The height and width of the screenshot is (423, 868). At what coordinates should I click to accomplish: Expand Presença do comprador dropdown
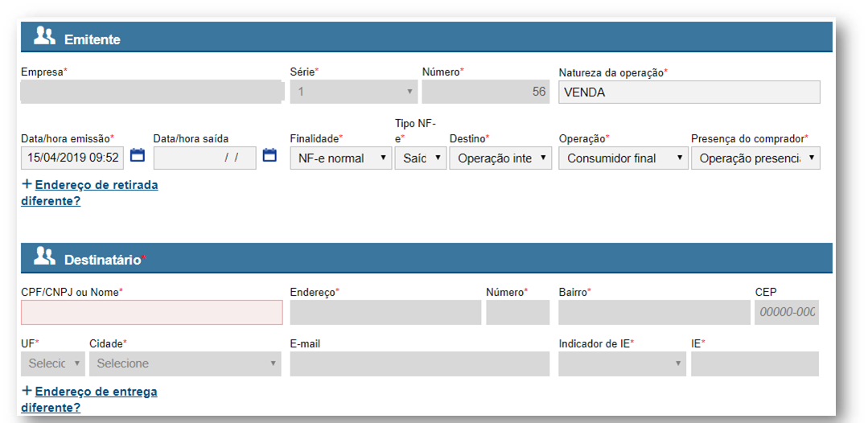point(755,158)
